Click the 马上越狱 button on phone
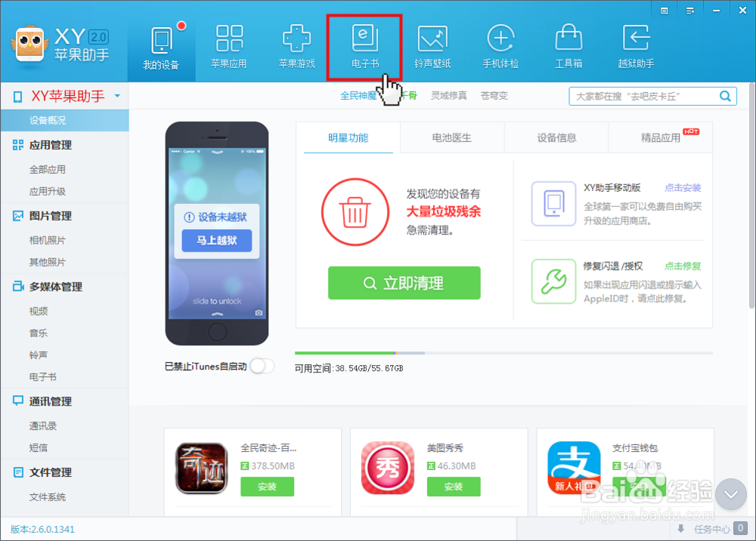 pyautogui.click(x=216, y=240)
